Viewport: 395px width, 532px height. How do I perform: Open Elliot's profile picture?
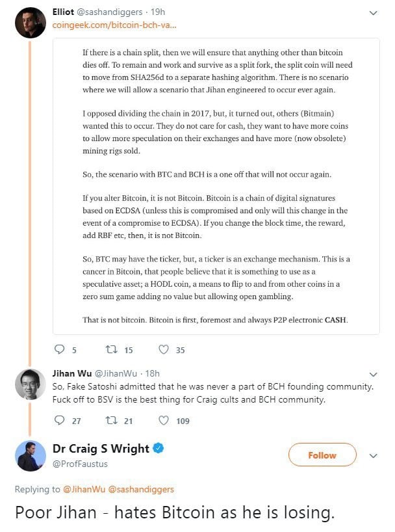click(30, 22)
